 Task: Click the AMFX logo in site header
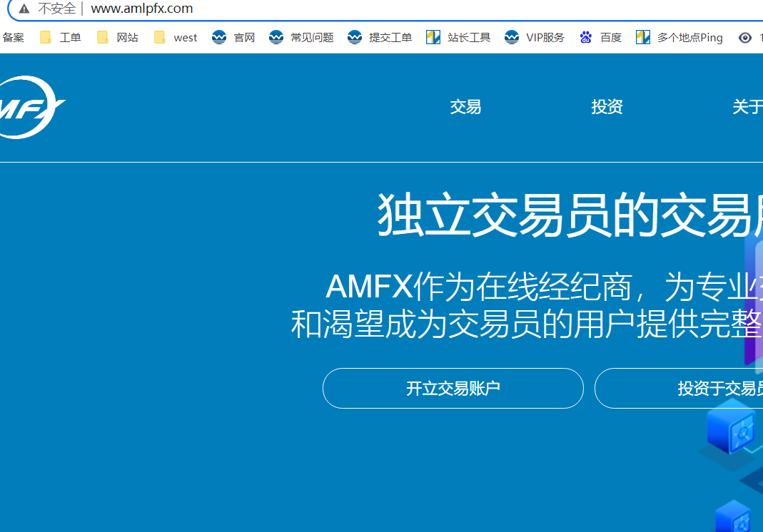click(30, 108)
